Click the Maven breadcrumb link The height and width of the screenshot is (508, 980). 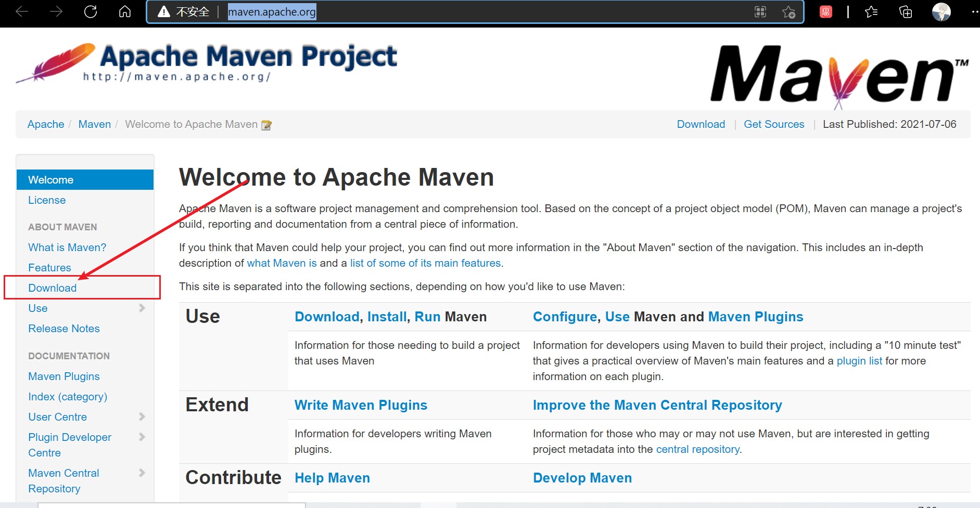[94, 124]
